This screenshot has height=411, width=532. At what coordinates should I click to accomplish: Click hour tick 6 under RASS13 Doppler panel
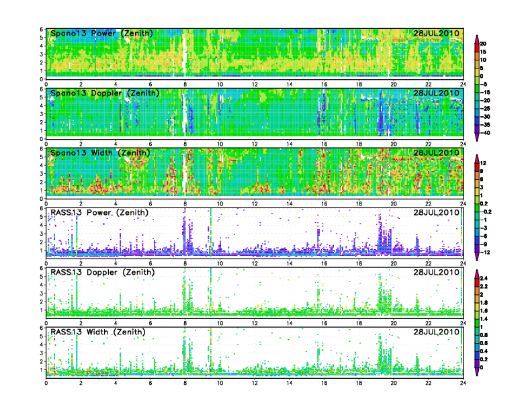pyautogui.click(x=150, y=323)
